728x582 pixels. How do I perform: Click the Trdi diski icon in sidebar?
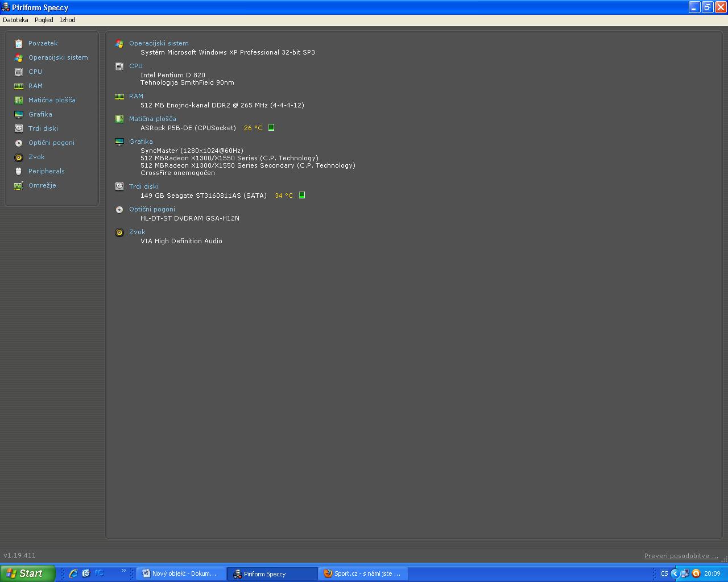[19, 128]
